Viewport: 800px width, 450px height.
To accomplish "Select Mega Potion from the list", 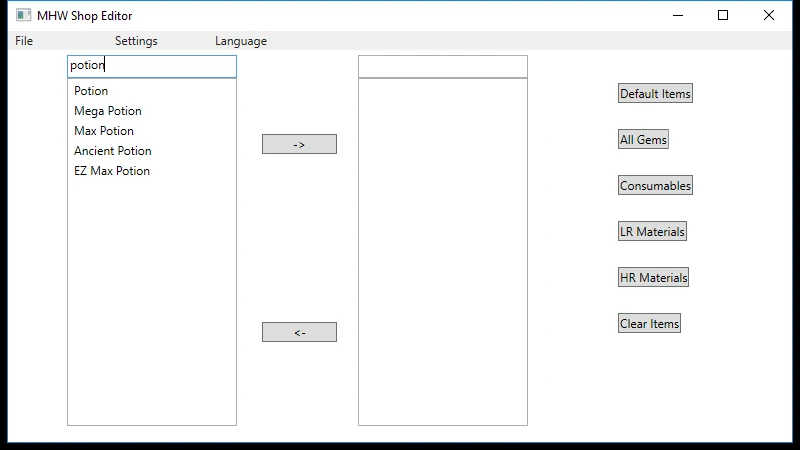I will coord(108,111).
